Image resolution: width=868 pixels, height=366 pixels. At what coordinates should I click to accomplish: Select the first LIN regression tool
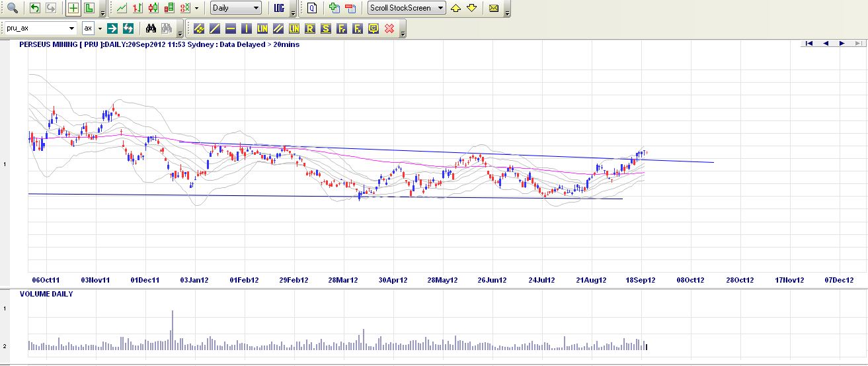click(x=262, y=28)
